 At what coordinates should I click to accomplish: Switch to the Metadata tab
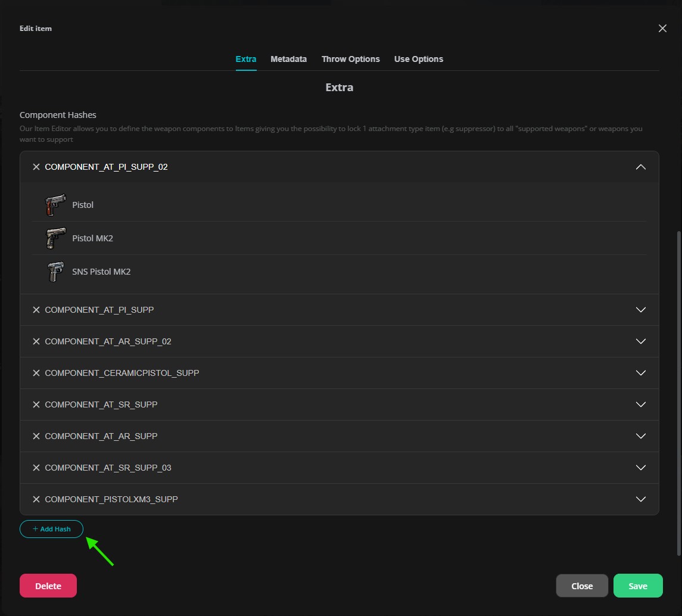click(288, 59)
